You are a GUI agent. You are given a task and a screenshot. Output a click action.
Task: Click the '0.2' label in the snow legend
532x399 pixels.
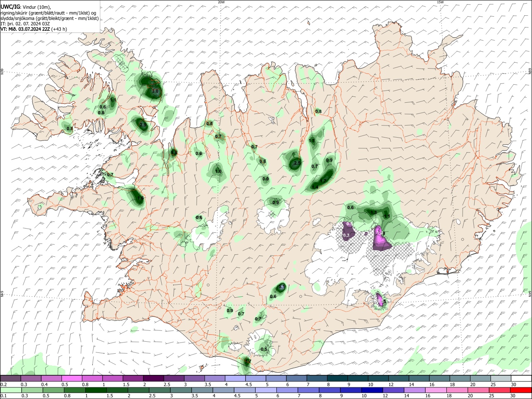click(4, 384)
